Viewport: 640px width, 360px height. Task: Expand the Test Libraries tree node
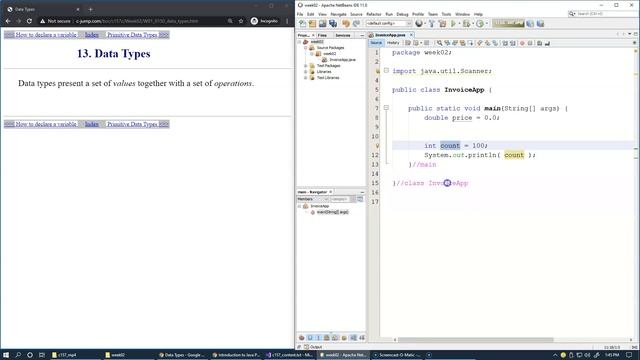point(305,78)
